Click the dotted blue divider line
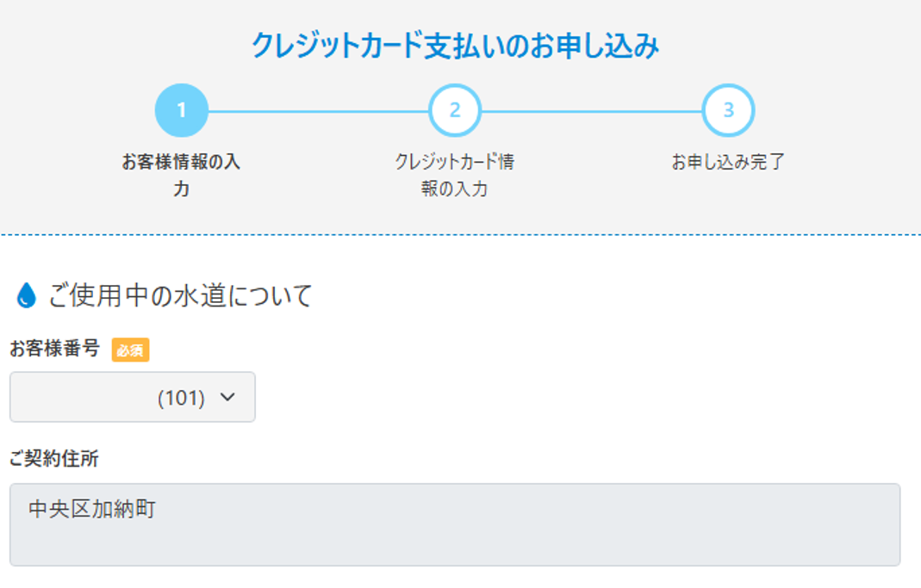Image resolution: width=921 pixels, height=588 pixels. (460, 234)
